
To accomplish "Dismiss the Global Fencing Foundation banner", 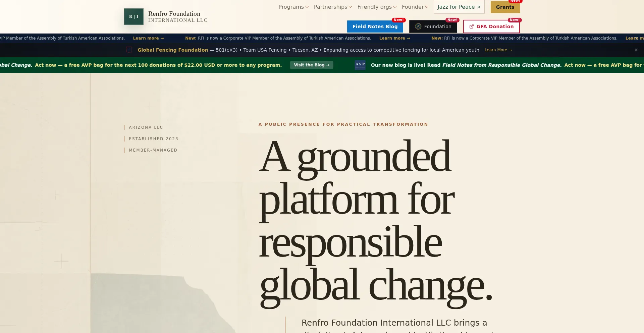I will (x=636, y=50).
